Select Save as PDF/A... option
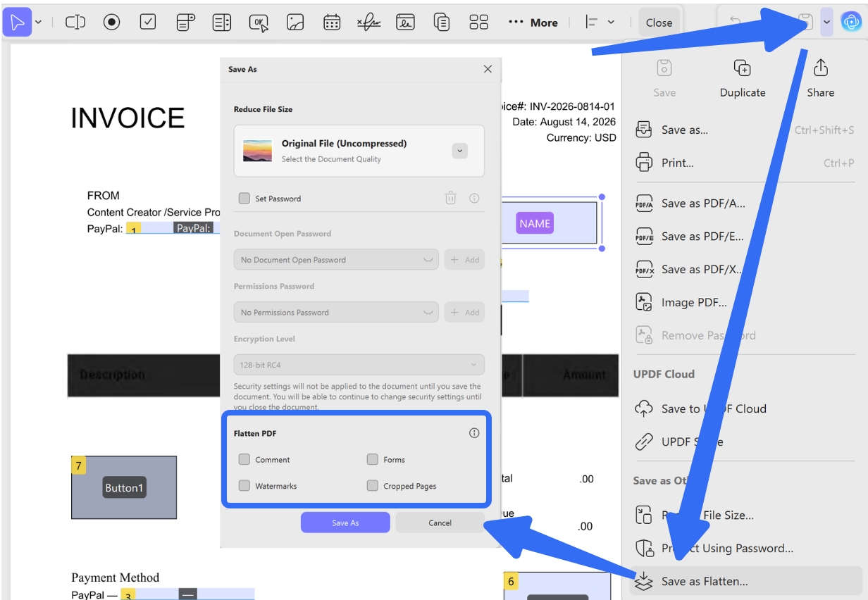 point(745,204)
